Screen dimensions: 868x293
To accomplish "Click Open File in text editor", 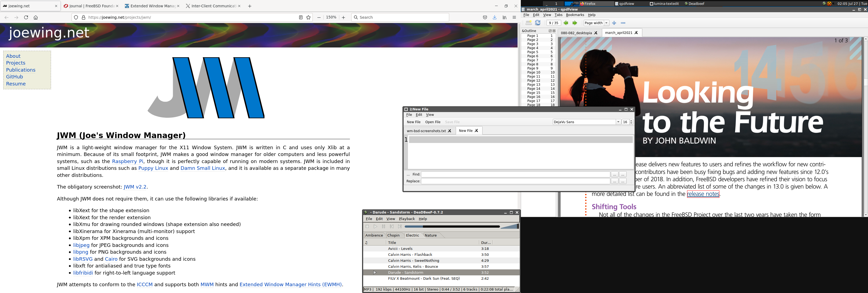I will [x=433, y=122].
